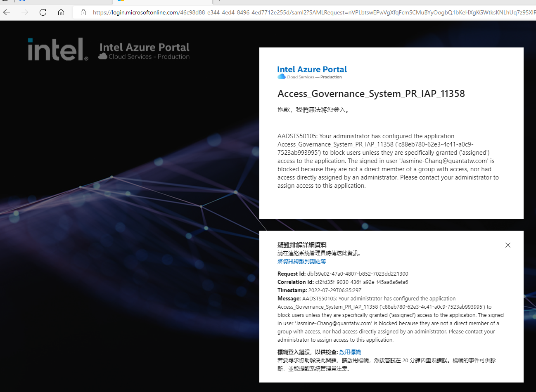Viewport: 536px width, 392px height.
Task: Click the browser forward arrow
Action: point(25,12)
